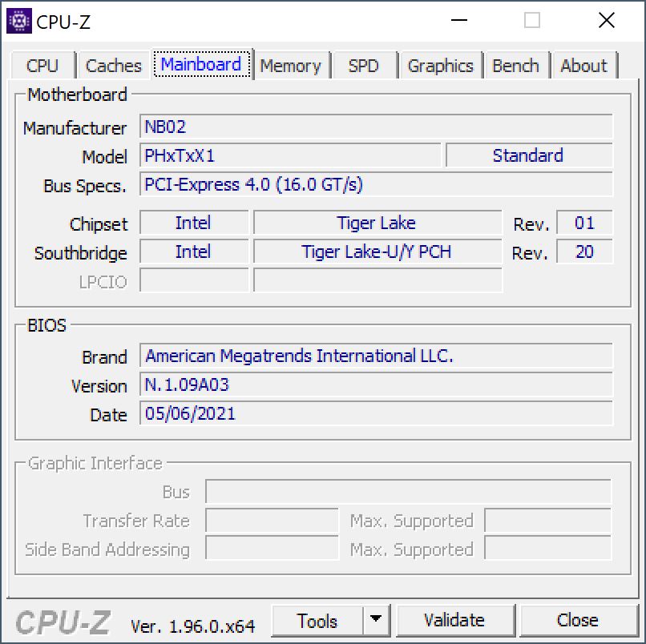
Task: Click the Tiger Lake-U/Y PCH field
Action: [378, 252]
